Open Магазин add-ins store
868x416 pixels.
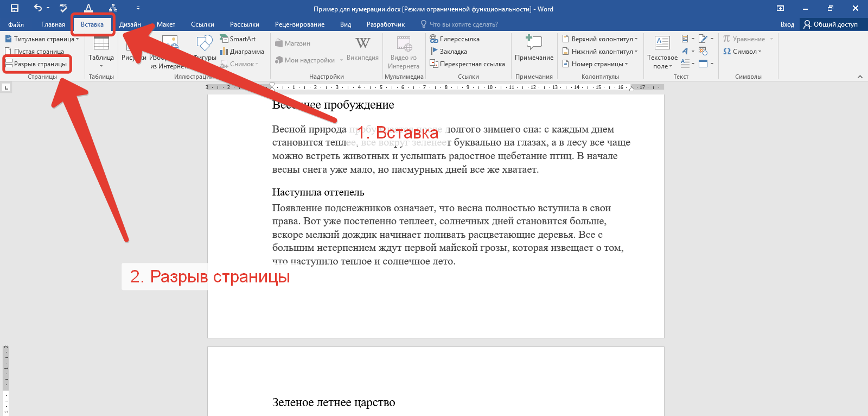pos(293,43)
